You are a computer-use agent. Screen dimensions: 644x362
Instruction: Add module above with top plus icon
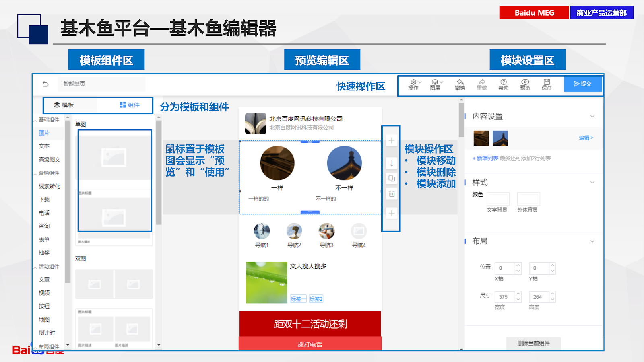(392, 140)
